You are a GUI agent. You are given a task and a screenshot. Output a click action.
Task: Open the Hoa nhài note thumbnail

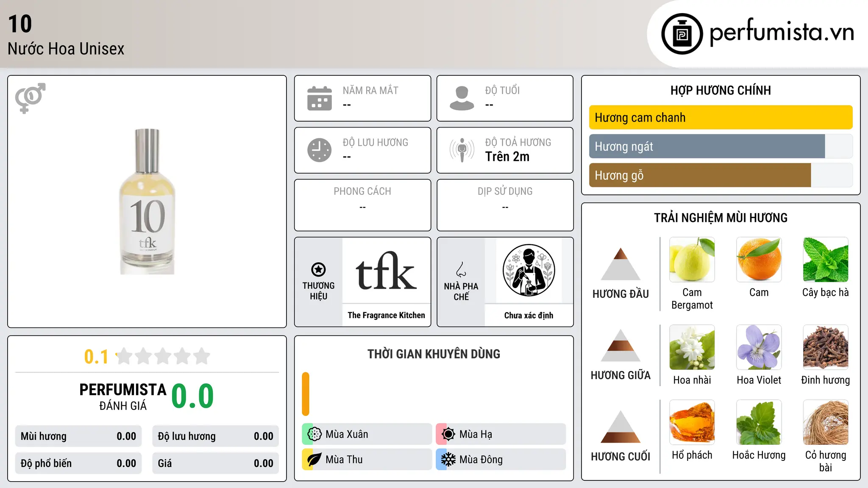click(692, 347)
